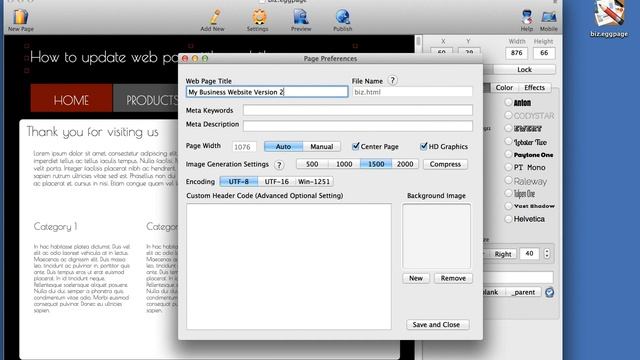Open the Settings toolbar icon
Viewport: 640px width, 360px height.
(258, 17)
